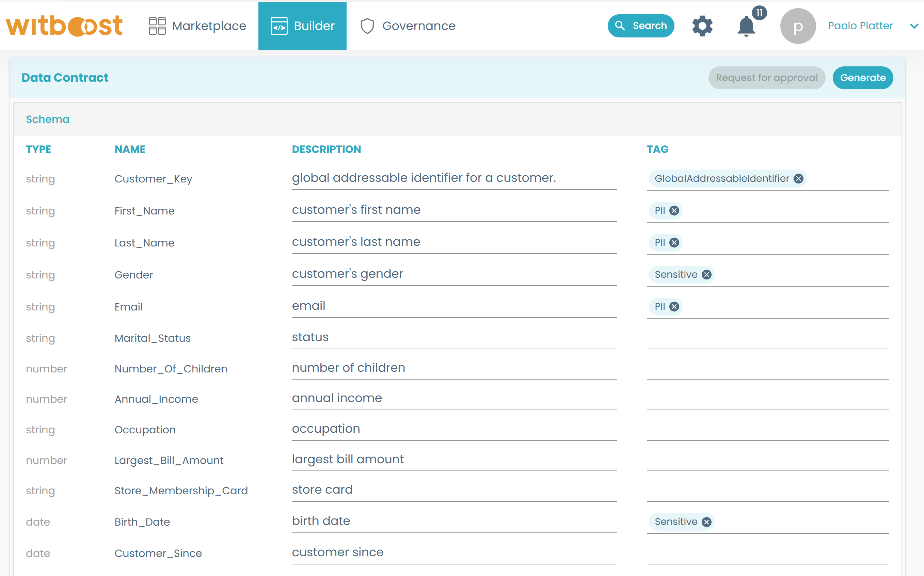The width and height of the screenshot is (924, 576).
Task: Open Paolo Platter user name link
Action: 860,26
